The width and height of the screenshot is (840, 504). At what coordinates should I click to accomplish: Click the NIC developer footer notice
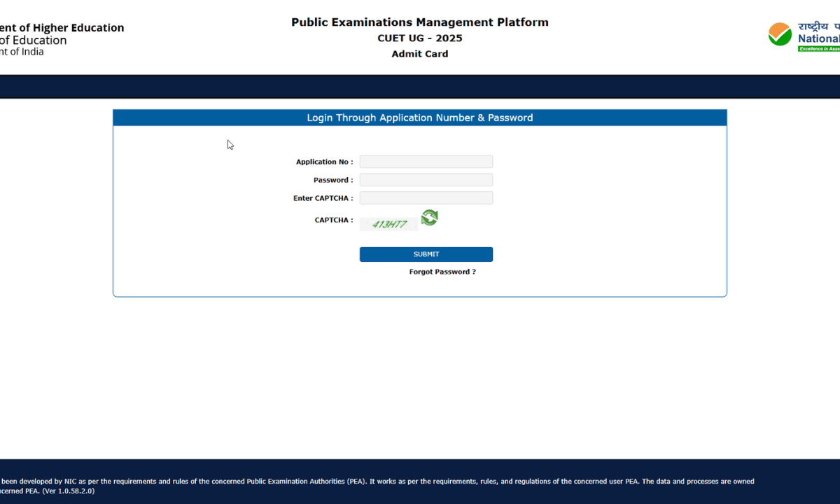[x=377, y=486]
